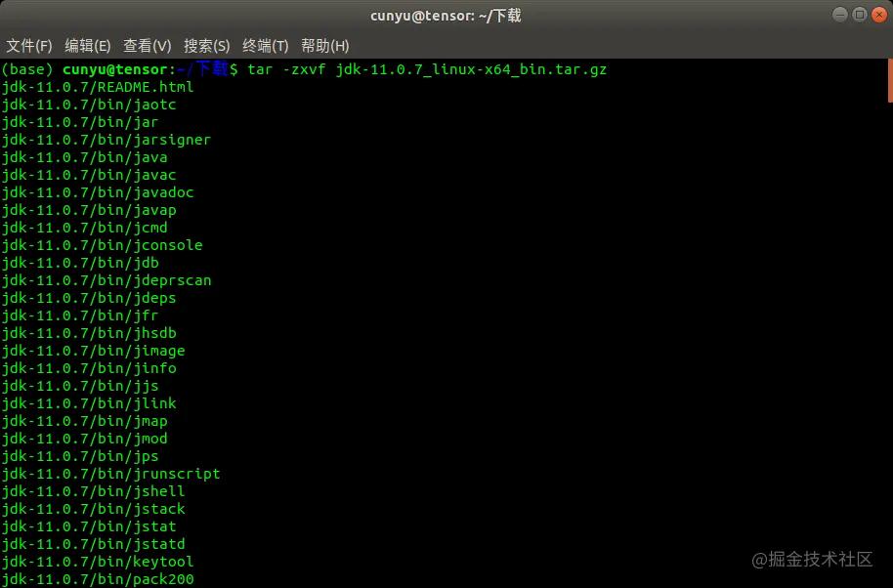893x588 pixels.
Task: Click the jdk-11.0.7/bin/jshell line
Action: [x=93, y=491]
